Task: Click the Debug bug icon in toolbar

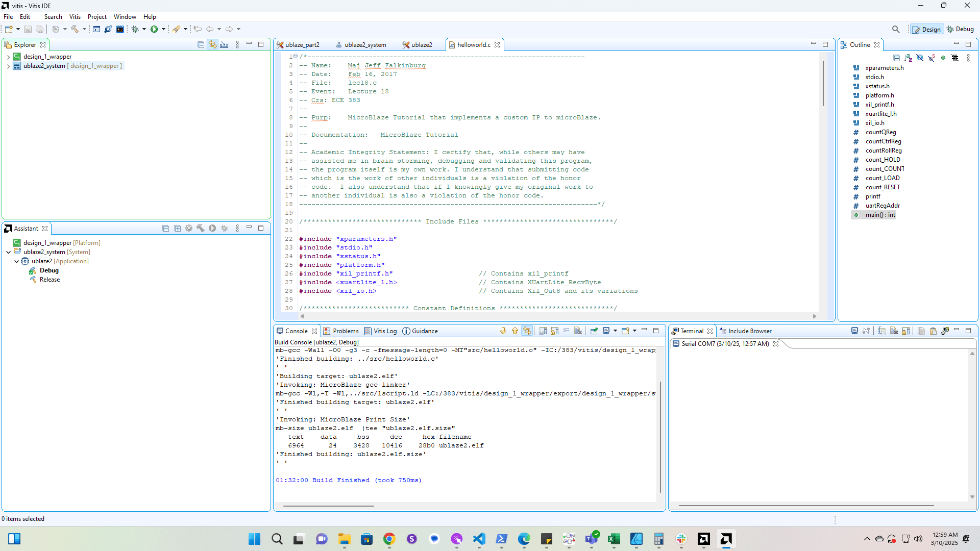Action: [x=135, y=29]
